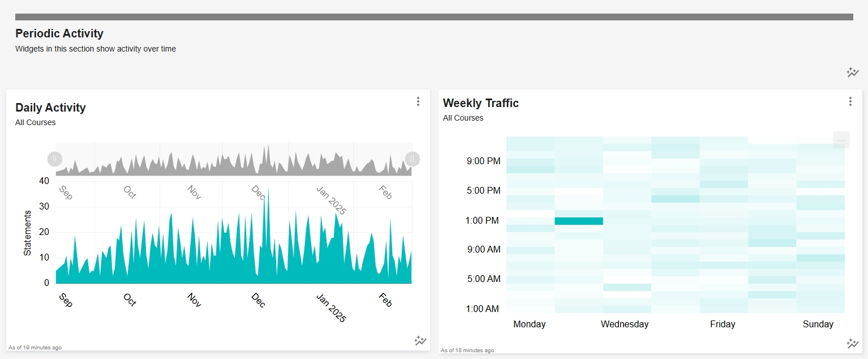Viewport: 868px width, 359px height.
Task: Click the Daily Activity widget title
Action: [x=50, y=108]
